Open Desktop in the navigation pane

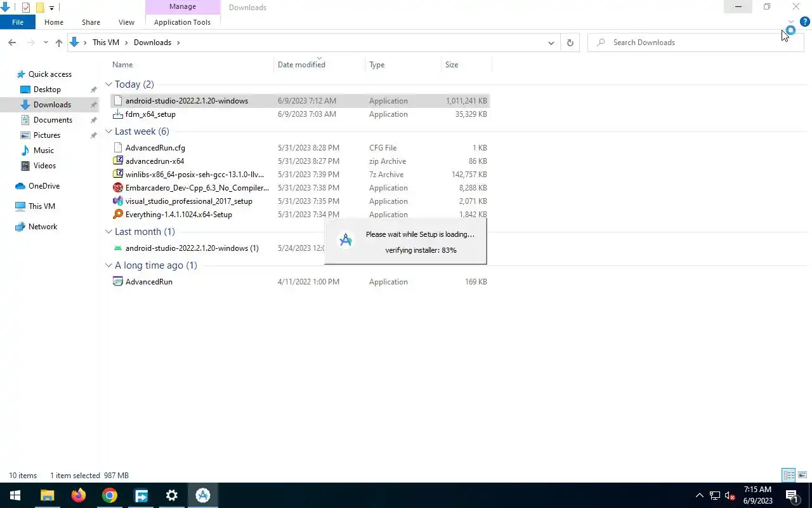tap(48, 90)
